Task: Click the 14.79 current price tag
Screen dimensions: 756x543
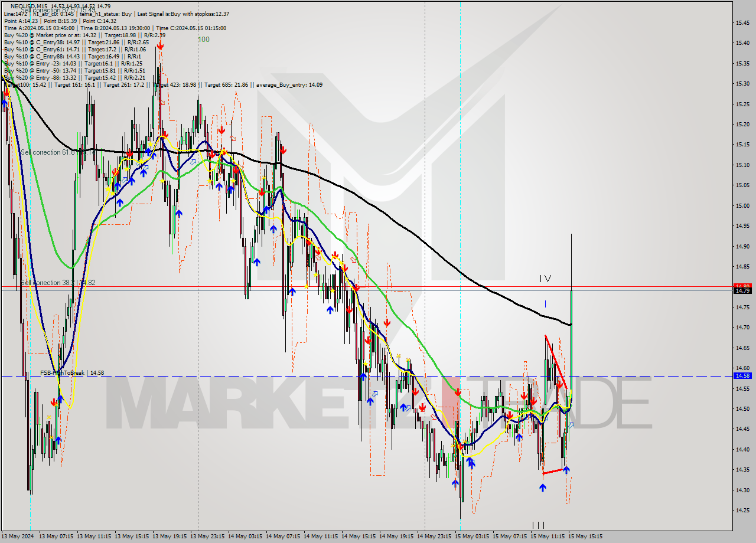Action: point(742,290)
